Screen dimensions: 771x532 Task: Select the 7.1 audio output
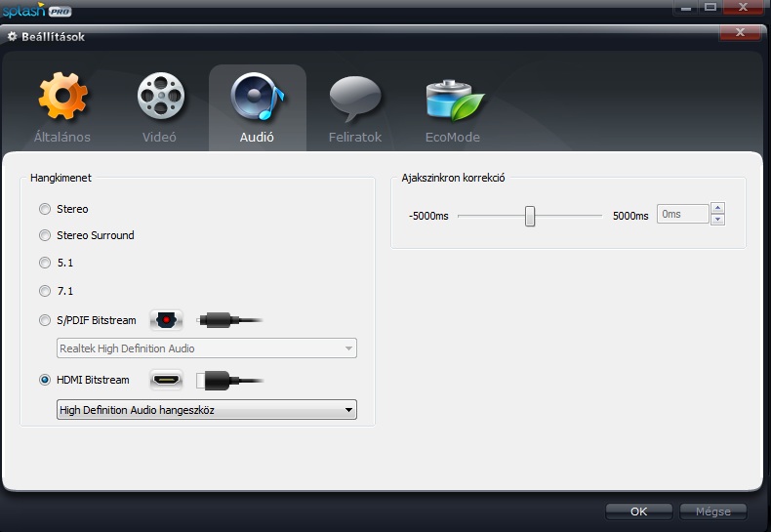pyautogui.click(x=45, y=291)
